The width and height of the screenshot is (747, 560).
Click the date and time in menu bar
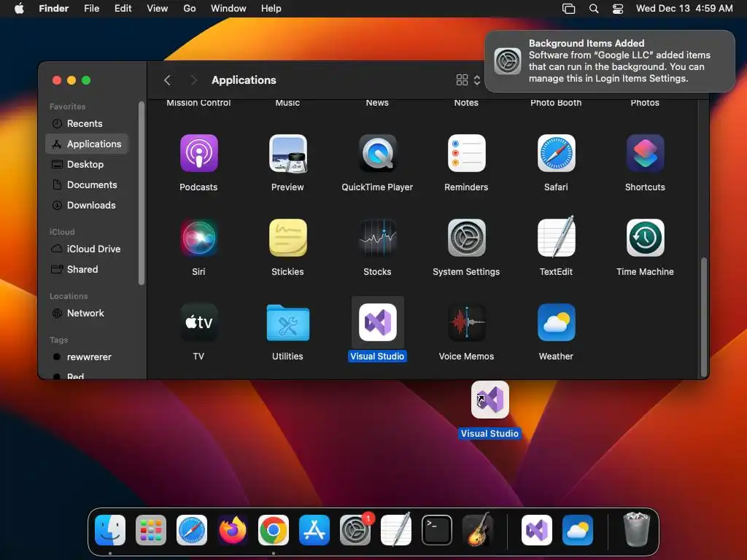(x=684, y=8)
